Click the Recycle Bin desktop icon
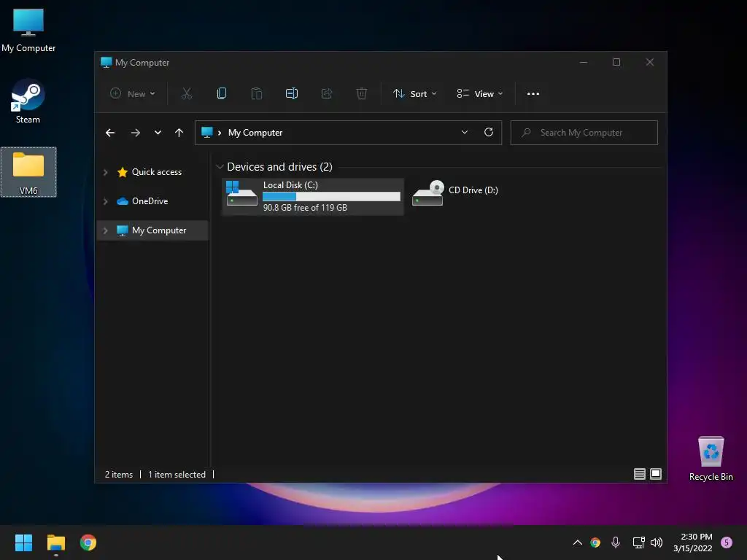747x560 pixels. click(711, 459)
